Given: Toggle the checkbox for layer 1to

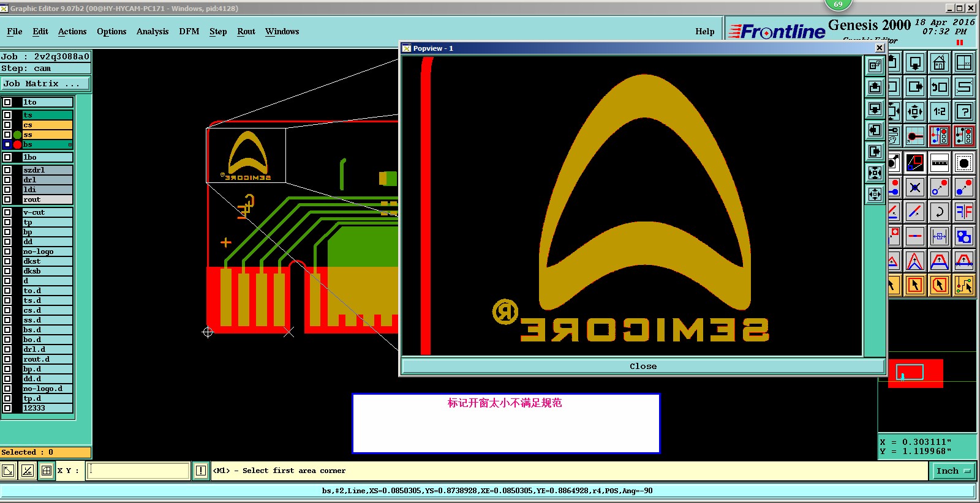Looking at the screenshot, I should tap(7, 102).
